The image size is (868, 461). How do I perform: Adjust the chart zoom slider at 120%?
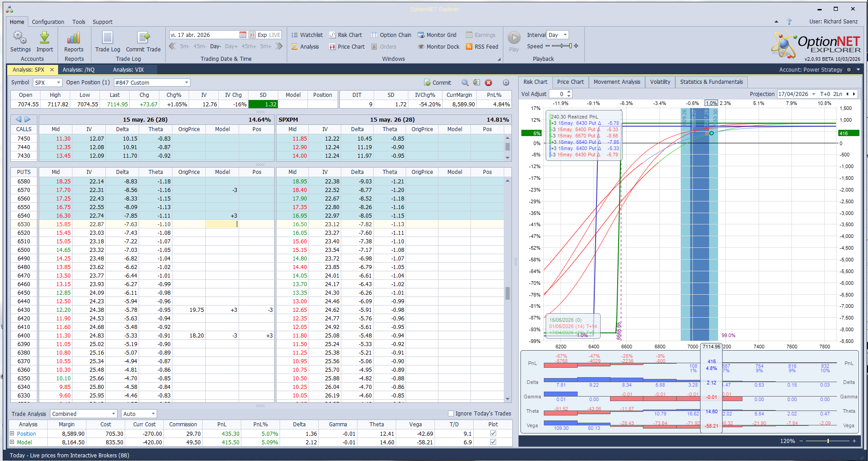[828, 441]
